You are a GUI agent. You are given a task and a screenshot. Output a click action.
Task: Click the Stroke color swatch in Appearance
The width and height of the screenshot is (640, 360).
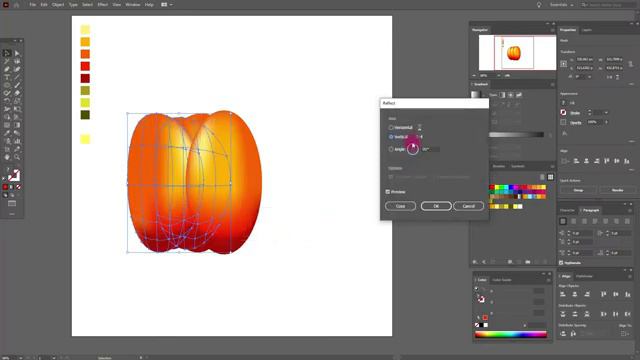(563, 113)
